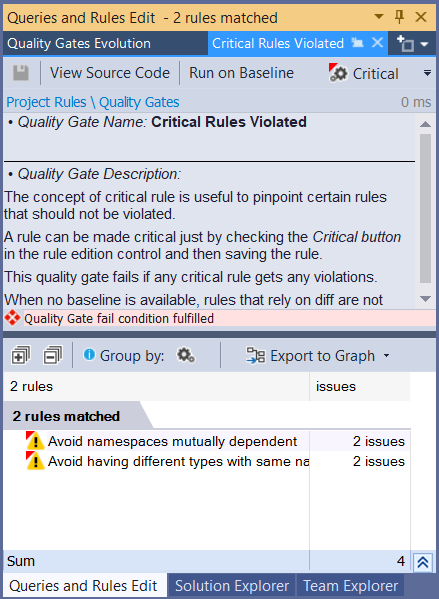Open the Group by gears icon
Screen dimensions: 439x599
(186, 355)
